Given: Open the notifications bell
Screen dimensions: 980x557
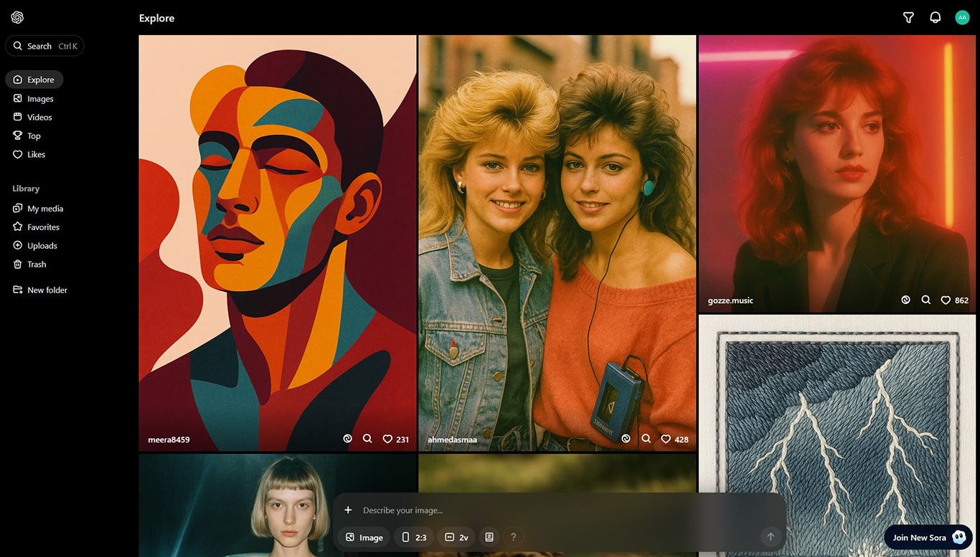Looking at the screenshot, I should click(935, 18).
